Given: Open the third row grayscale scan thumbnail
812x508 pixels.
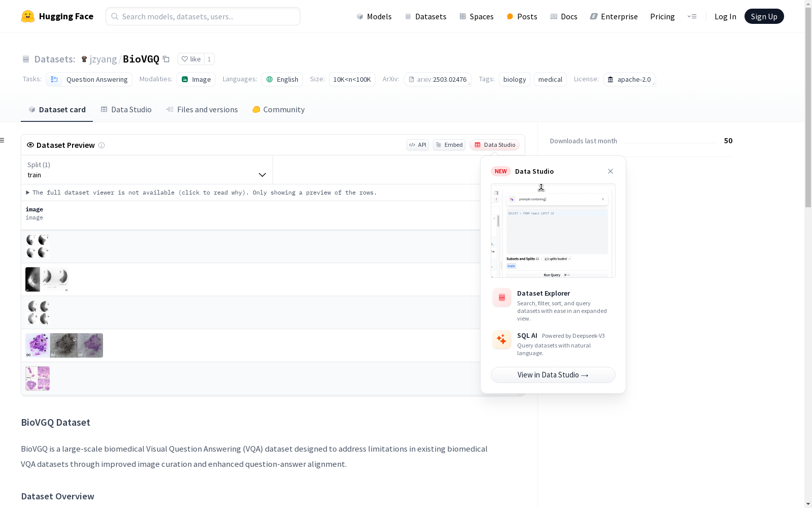Looking at the screenshot, I should [x=38, y=312].
